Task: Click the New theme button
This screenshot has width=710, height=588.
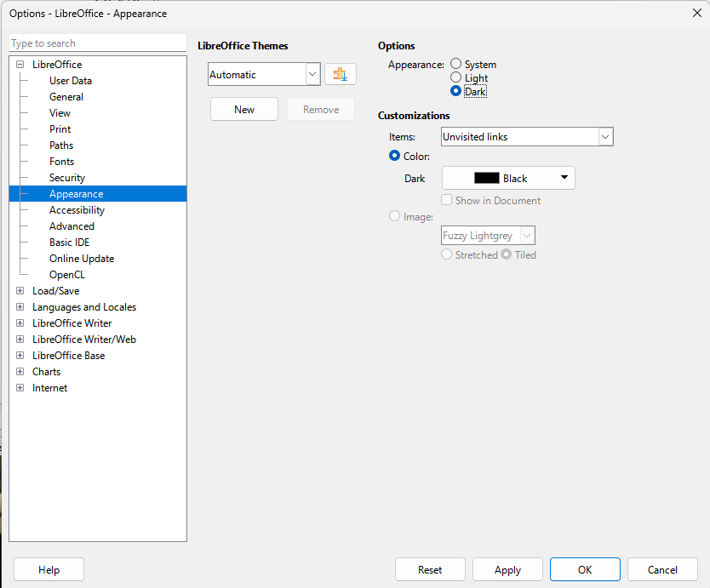Action: tap(244, 109)
